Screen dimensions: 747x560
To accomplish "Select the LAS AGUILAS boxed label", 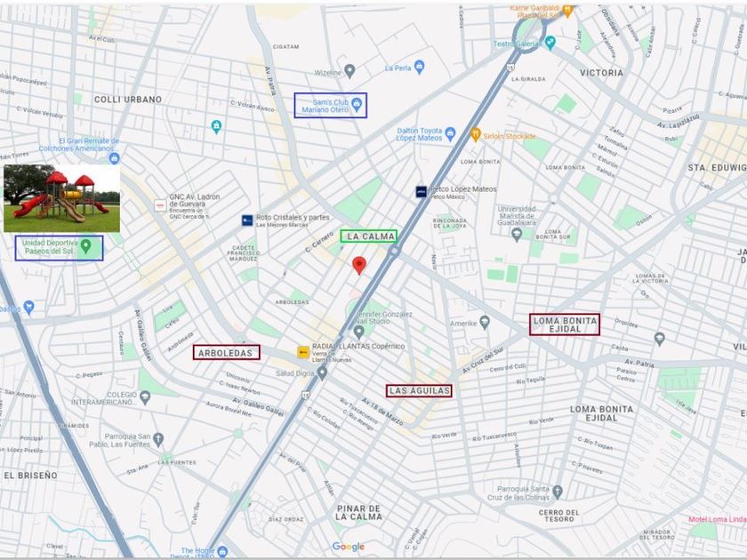I will 419,390.
